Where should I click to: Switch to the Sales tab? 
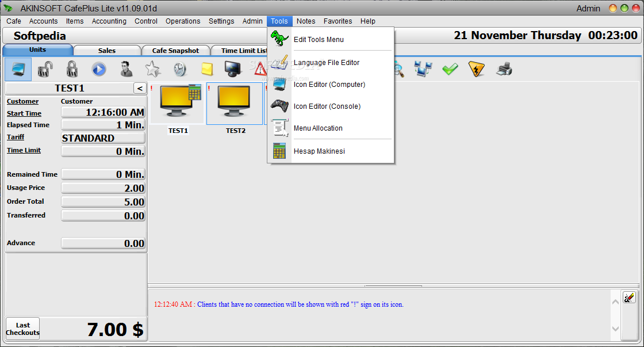click(x=107, y=50)
